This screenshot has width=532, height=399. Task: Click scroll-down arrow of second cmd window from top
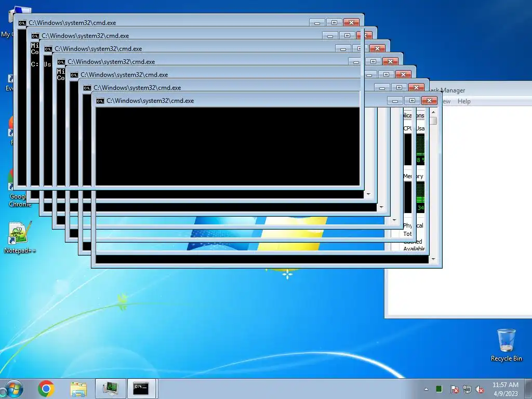[x=368, y=194]
